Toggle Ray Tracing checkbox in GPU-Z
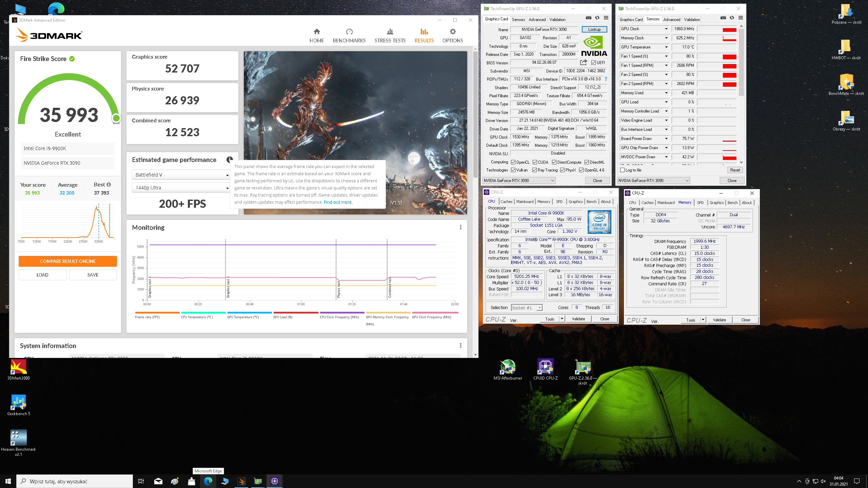 535,170
